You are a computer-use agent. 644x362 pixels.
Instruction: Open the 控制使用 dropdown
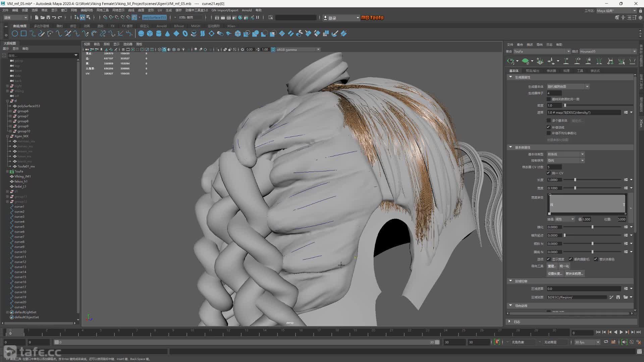pos(566,161)
